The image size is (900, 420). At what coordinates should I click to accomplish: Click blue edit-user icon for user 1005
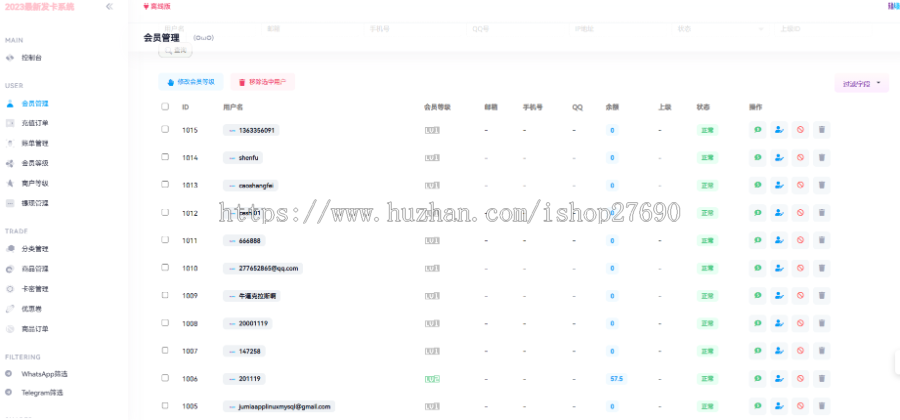pos(779,406)
